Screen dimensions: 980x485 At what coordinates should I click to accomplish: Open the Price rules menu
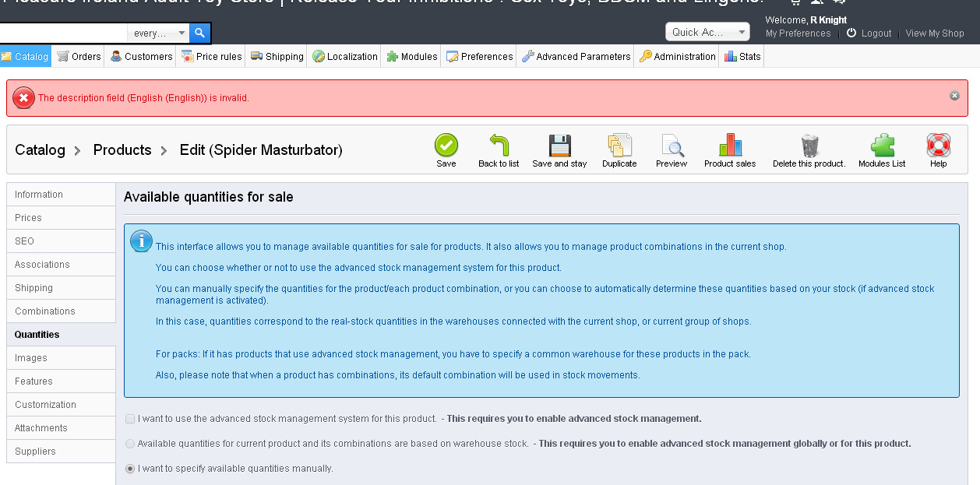211,56
